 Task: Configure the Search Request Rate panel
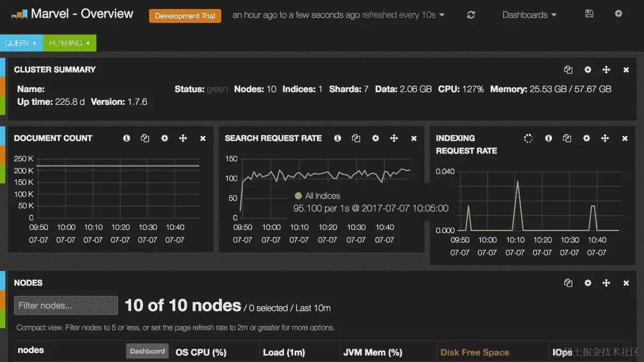coord(375,138)
